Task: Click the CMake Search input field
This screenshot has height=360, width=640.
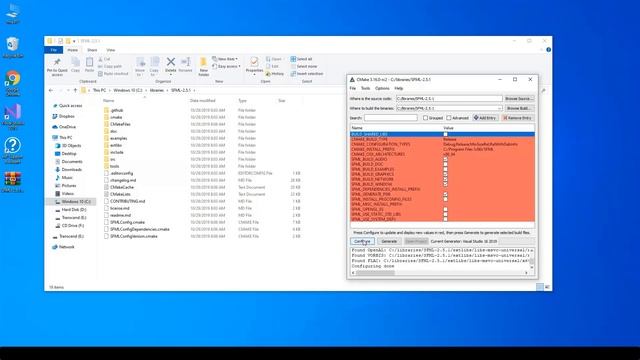Action: (x=391, y=118)
